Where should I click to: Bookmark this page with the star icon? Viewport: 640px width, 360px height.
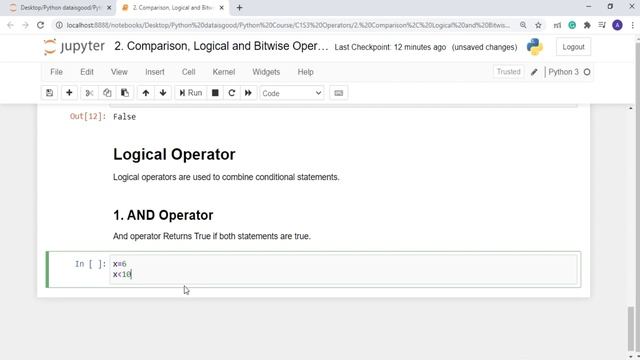[x=538, y=25]
